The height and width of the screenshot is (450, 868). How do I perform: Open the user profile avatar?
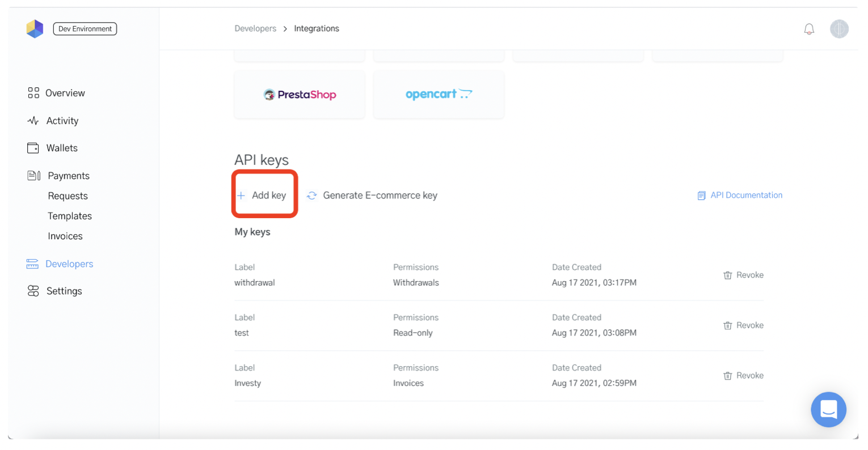point(838,29)
